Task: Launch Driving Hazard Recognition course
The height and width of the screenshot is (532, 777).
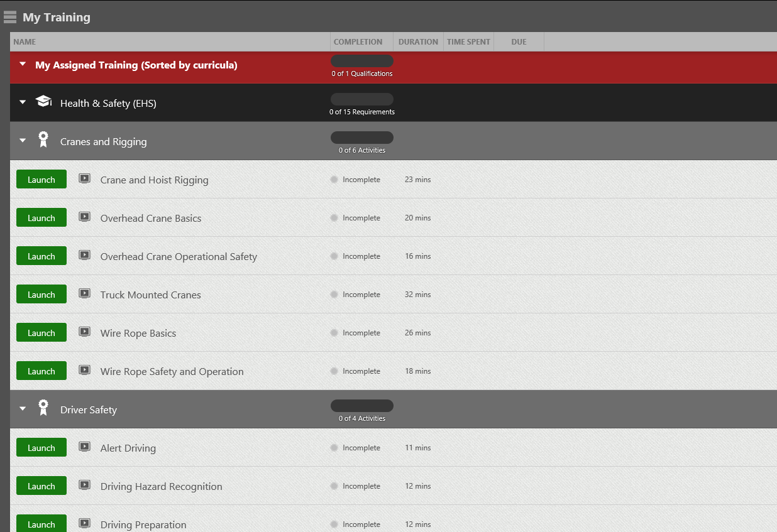Action: [41, 486]
